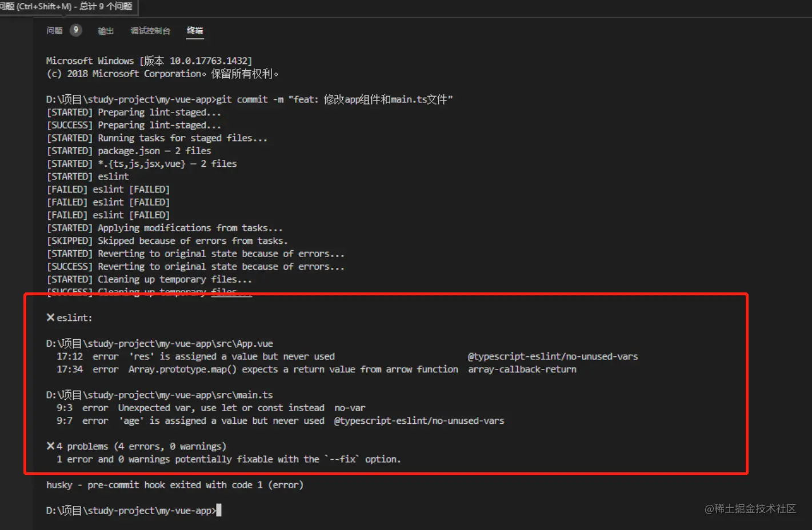The height and width of the screenshot is (530, 812).
Task: Click the 'Microsoft Windows' version header line
Action: [x=149, y=61]
